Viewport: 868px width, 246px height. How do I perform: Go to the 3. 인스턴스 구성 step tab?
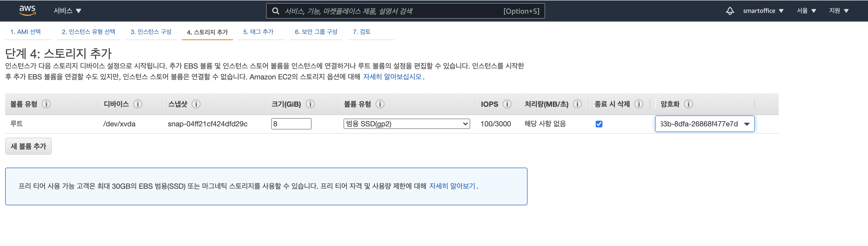click(x=151, y=32)
